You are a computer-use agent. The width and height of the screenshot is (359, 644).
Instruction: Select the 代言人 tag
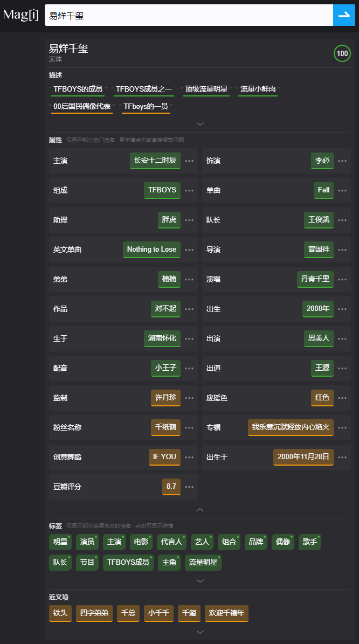pyautogui.click(x=171, y=542)
